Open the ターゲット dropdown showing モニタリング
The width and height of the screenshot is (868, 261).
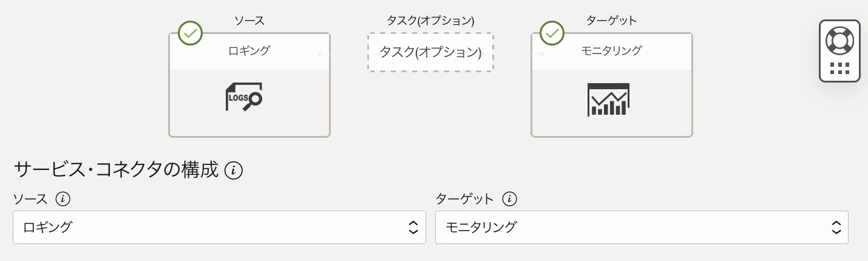(x=641, y=228)
